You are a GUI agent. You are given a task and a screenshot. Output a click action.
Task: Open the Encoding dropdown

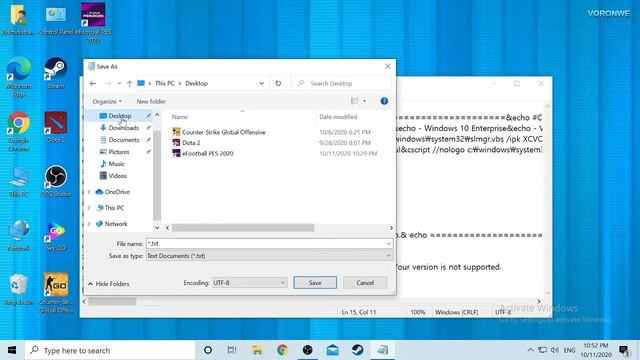click(249, 282)
